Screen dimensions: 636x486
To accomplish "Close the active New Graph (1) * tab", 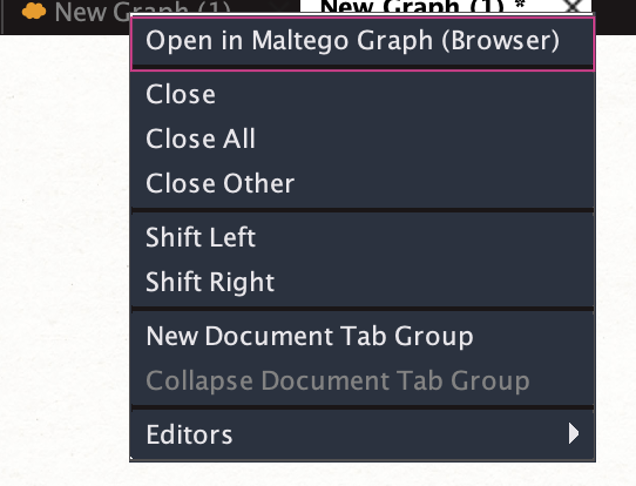I will 574,6.
